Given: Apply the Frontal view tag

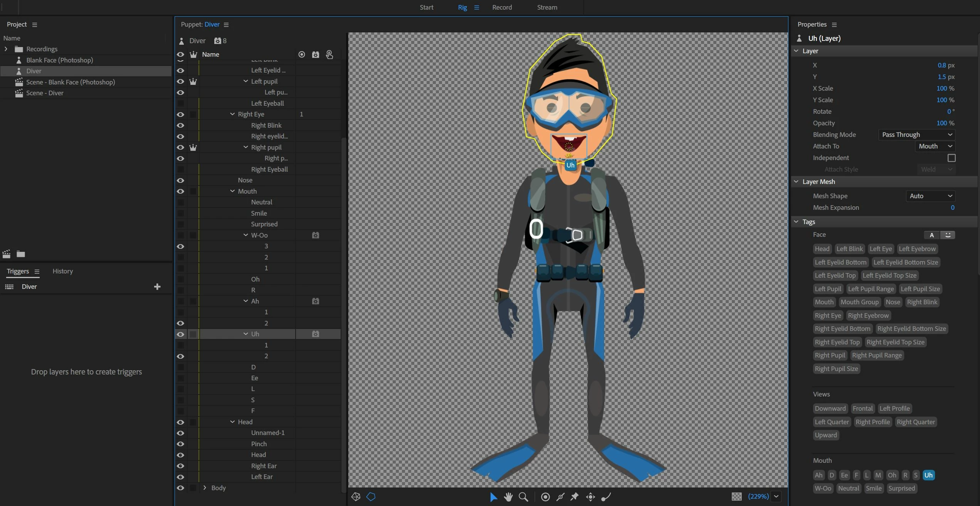Looking at the screenshot, I should 862,408.
